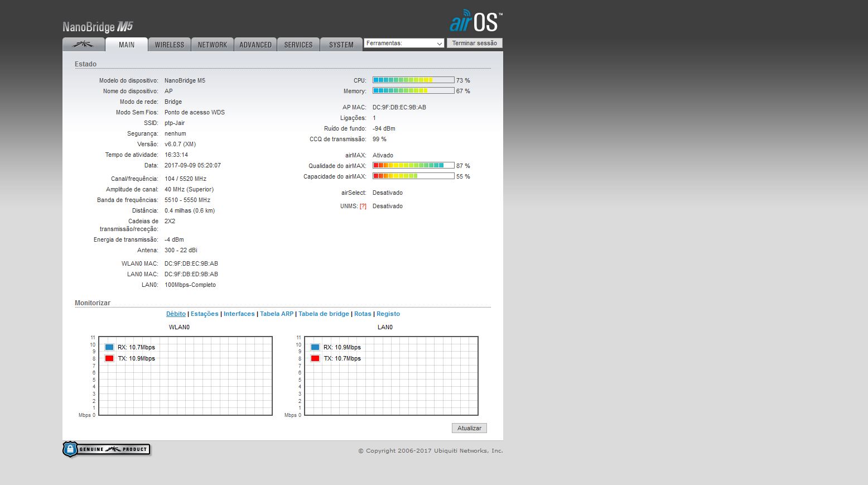Click the WLAN0 blue RX swatch
This screenshot has width=868, height=485.
tap(109, 347)
